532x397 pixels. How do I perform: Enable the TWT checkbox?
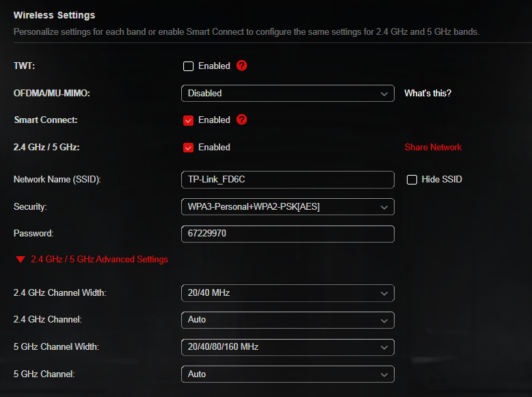188,66
